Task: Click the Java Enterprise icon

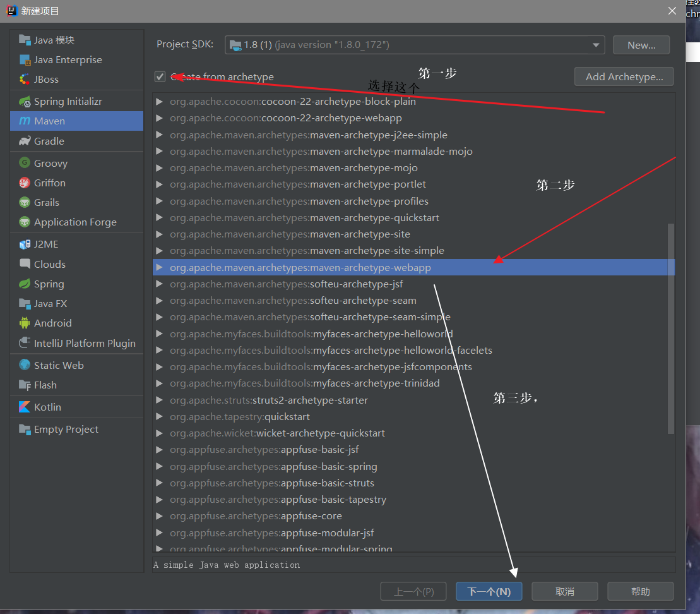Action: 25,60
